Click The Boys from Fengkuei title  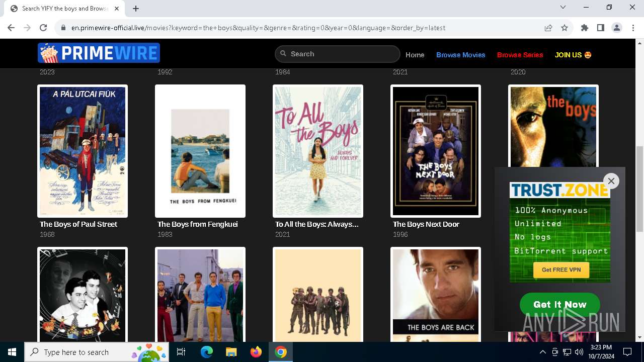pyautogui.click(x=198, y=224)
